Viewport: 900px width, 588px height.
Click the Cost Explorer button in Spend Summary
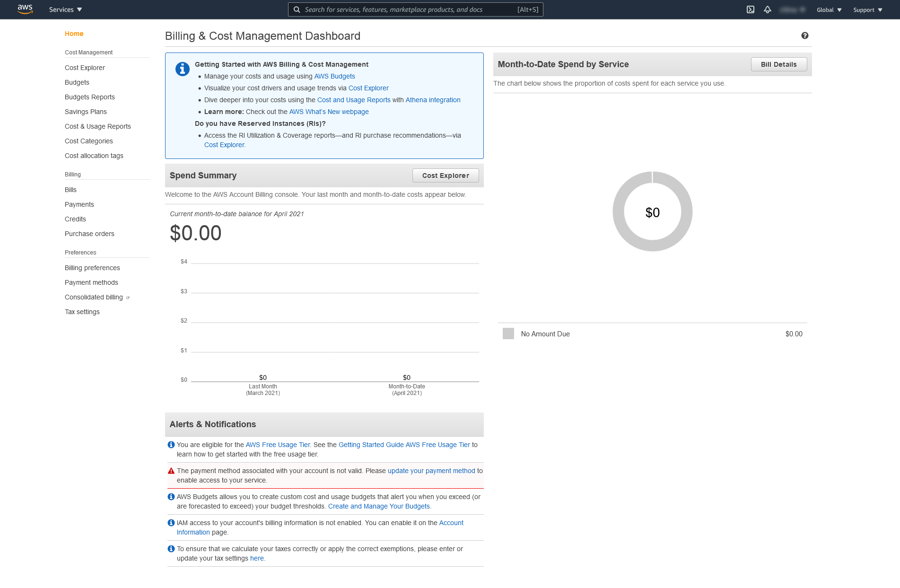click(446, 176)
